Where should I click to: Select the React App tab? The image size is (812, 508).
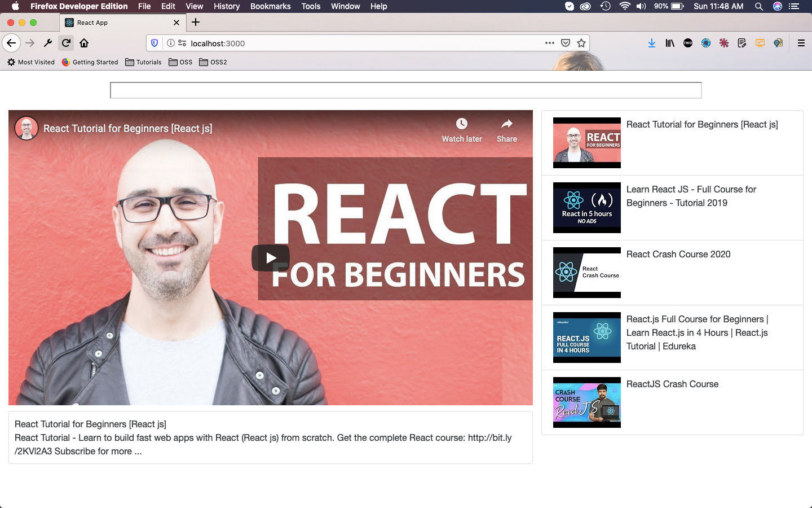[122, 23]
